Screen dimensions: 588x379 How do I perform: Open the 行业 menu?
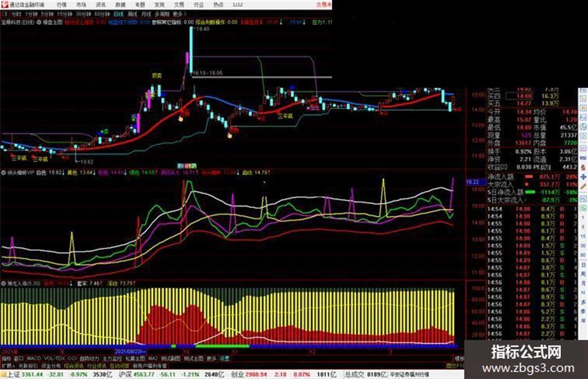click(x=198, y=5)
